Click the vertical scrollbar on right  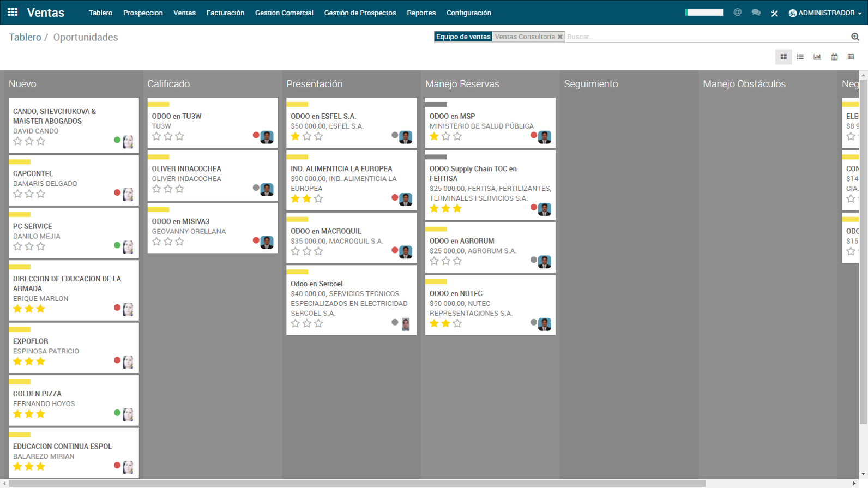[863, 251]
